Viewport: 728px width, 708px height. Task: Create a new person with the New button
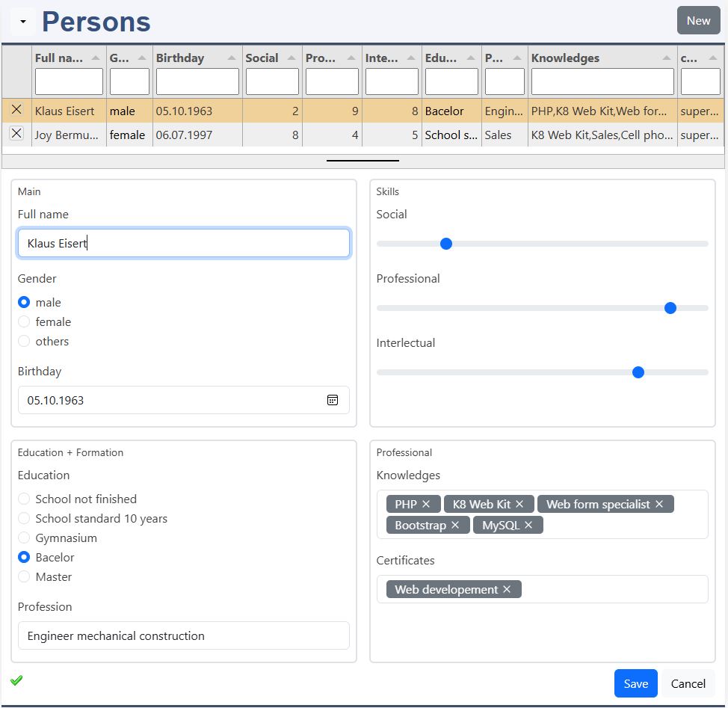[x=698, y=20]
